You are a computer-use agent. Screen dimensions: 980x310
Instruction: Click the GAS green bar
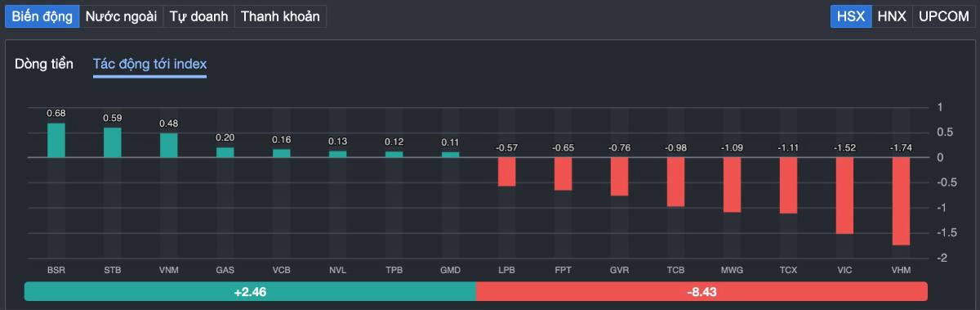pyautogui.click(x=225, y=152)
